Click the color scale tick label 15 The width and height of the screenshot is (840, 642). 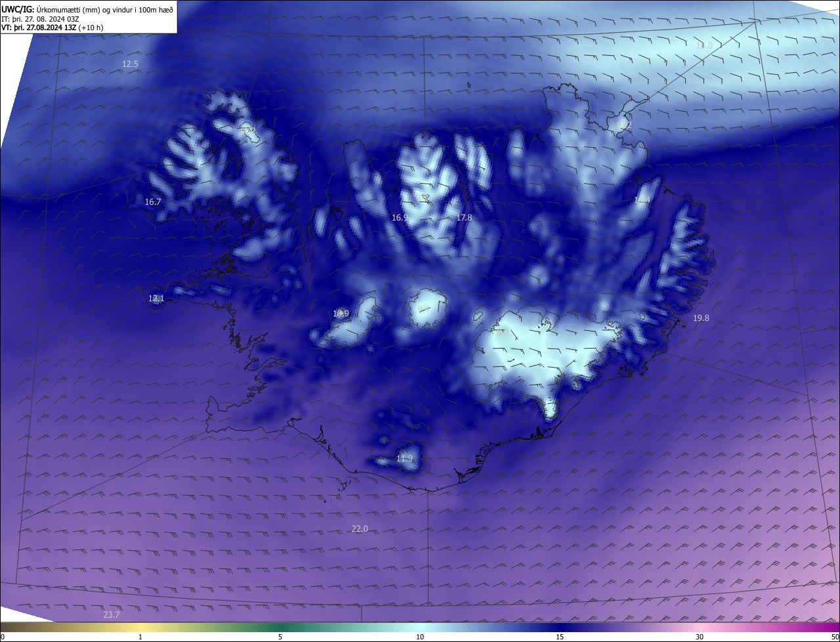tap(560, 637)
